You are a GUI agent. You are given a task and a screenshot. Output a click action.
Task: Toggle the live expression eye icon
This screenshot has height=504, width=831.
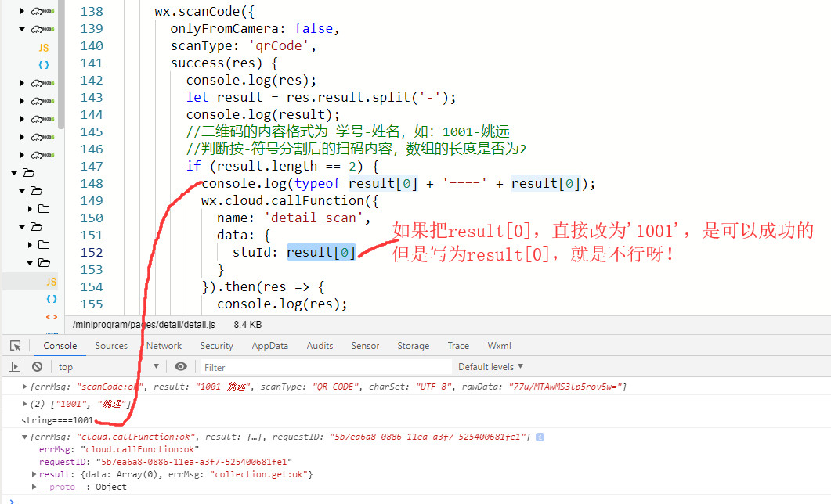click(181, 366)
